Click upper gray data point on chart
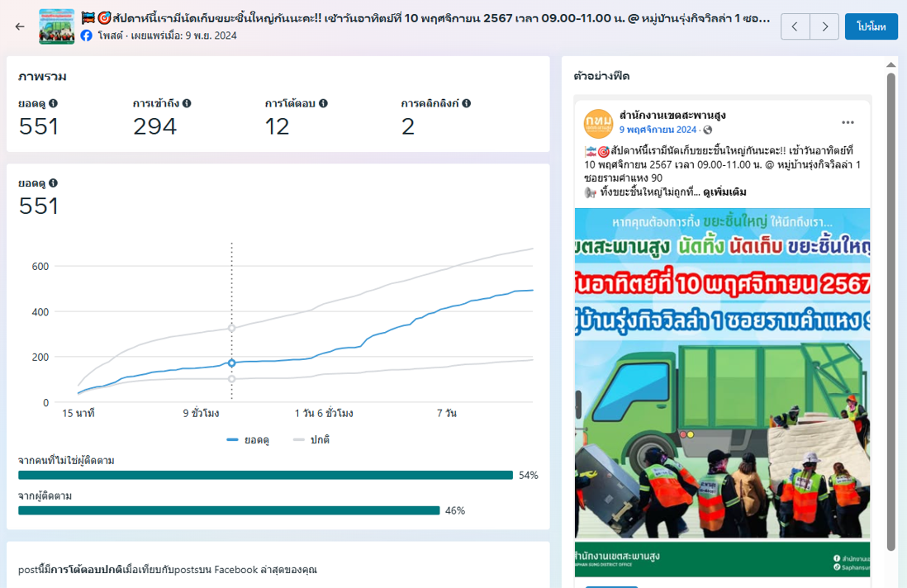Screen dimensions: 907x588 point(231,328)
